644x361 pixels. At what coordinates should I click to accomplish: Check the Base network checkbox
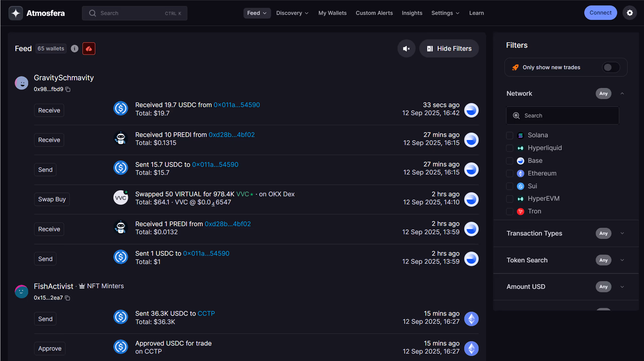pos(509,161)
